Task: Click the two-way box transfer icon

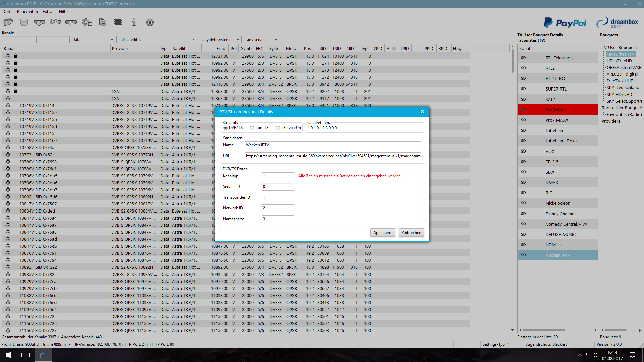Action: click(55, 22)
